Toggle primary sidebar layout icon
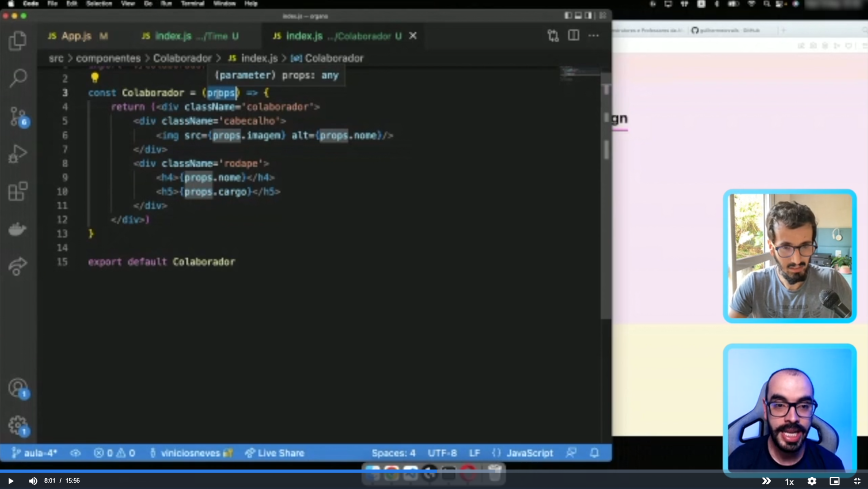Viewport: 868px width, 489px height. 568,15
